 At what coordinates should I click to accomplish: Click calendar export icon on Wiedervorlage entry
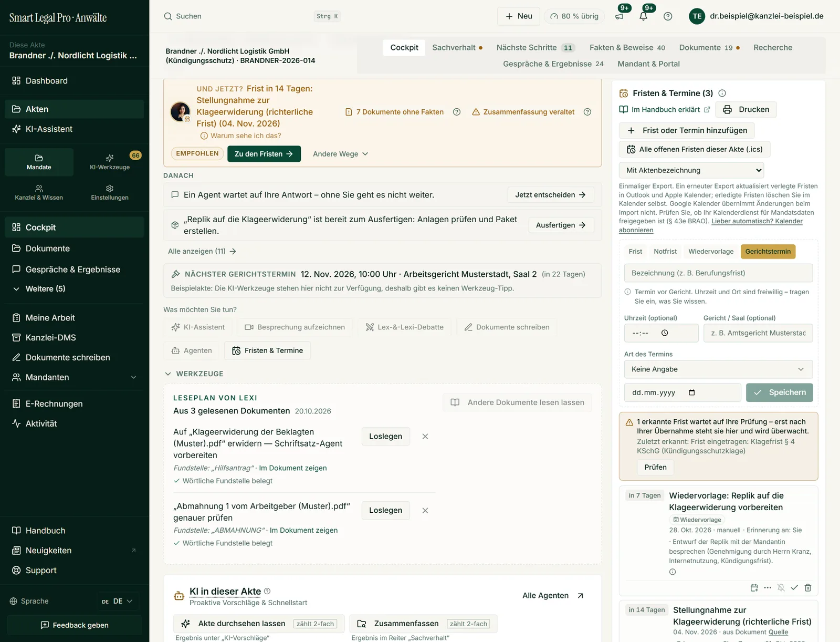pyautogui.click(x=754, y=587)
